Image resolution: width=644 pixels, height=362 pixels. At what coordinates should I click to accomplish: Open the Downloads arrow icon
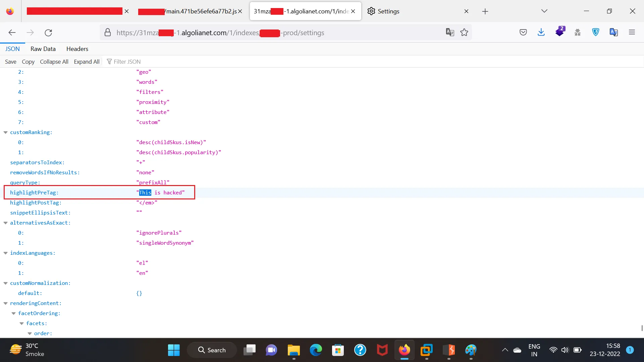pyautogui.click(x=541, y=33)
